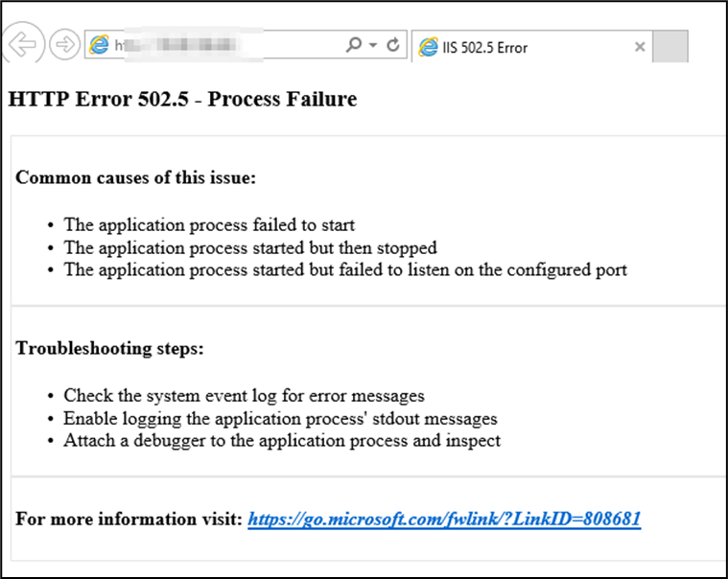Go back with the Back arrow button

[22, 44]
